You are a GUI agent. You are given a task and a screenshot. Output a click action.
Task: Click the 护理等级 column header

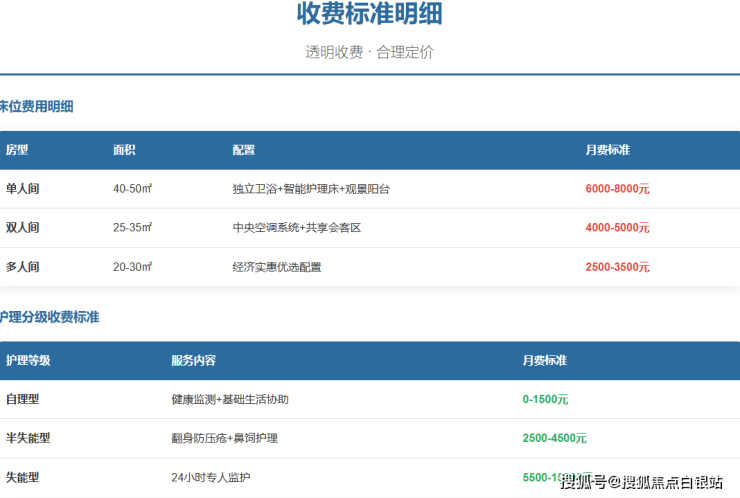click(28, 360)
